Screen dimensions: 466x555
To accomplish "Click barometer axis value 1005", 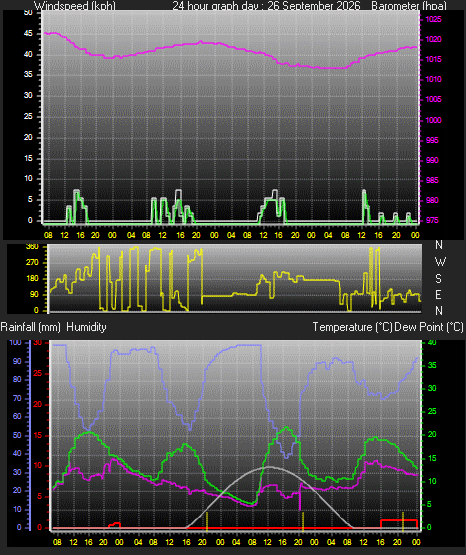I will pyautogui.click(x=433, y=99).
